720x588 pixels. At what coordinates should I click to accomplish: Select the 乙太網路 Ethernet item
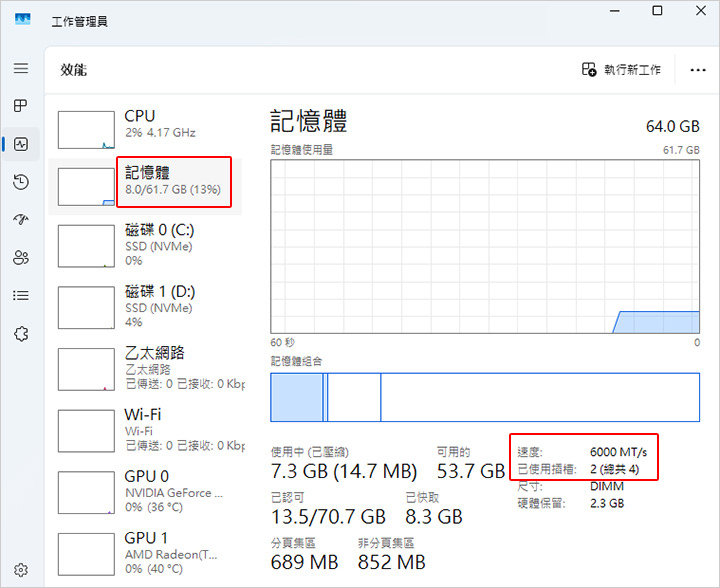(x=145, y=369)
